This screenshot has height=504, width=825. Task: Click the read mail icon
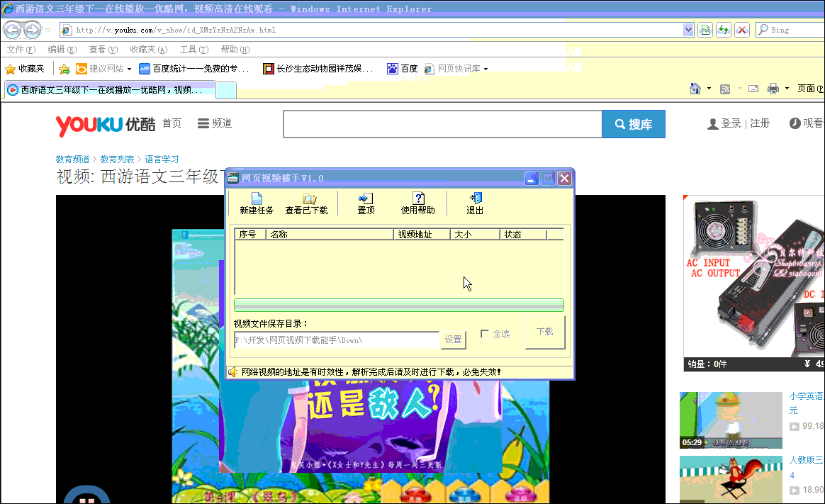click(x=753, y=89)
